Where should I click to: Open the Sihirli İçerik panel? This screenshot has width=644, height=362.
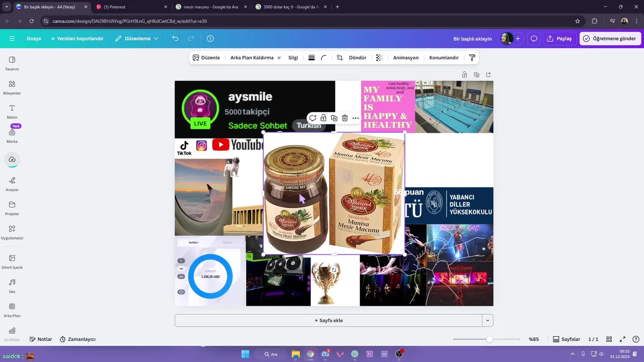pyautogui.click(x=12, y=262)
